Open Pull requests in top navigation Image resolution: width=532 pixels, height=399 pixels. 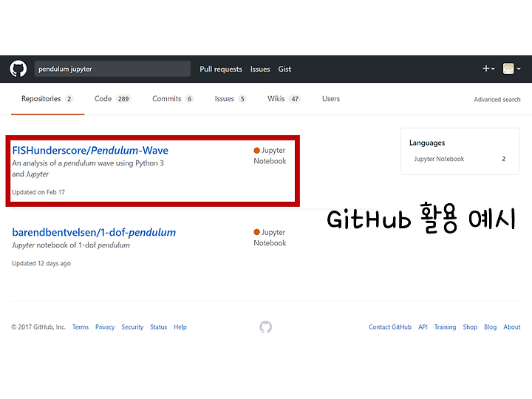point(221,69)
